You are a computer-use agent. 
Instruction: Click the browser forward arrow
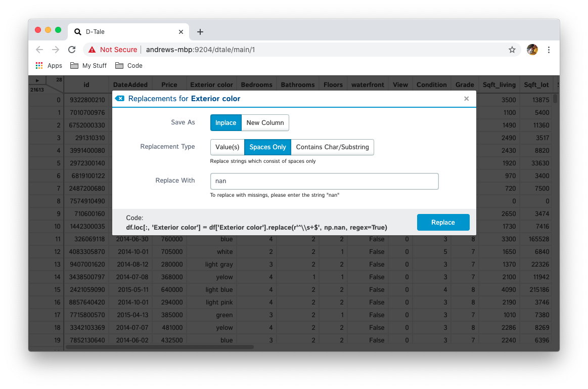pos(56,50)
